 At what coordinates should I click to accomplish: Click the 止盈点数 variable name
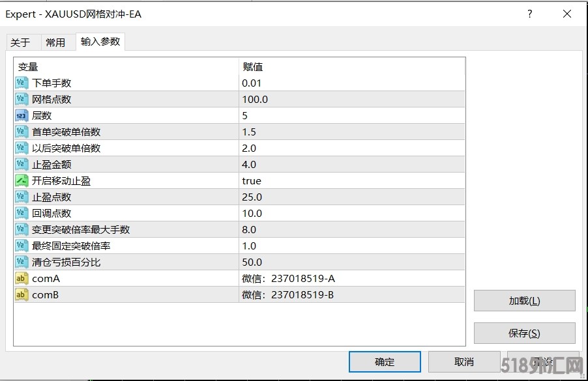[x=51, y=197]
